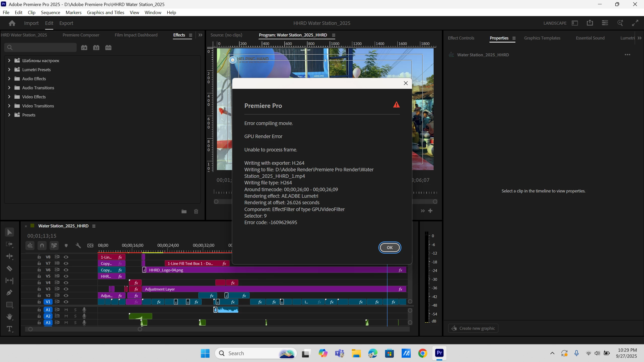Expand the Audio Transitions folder
Image resolution: width=644 pixels, height=362 pixels.
pos(9,88)
